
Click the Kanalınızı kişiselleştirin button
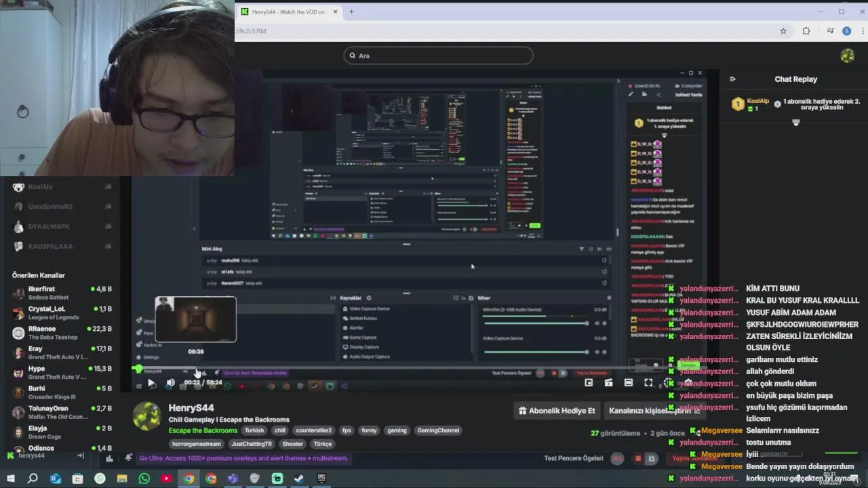point(654,411)
